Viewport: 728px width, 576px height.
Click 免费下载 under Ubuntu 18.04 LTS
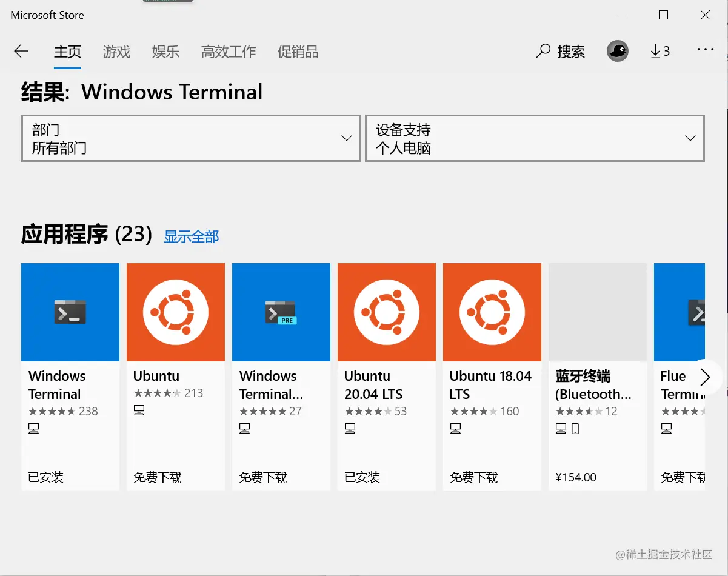pos(474,477)
